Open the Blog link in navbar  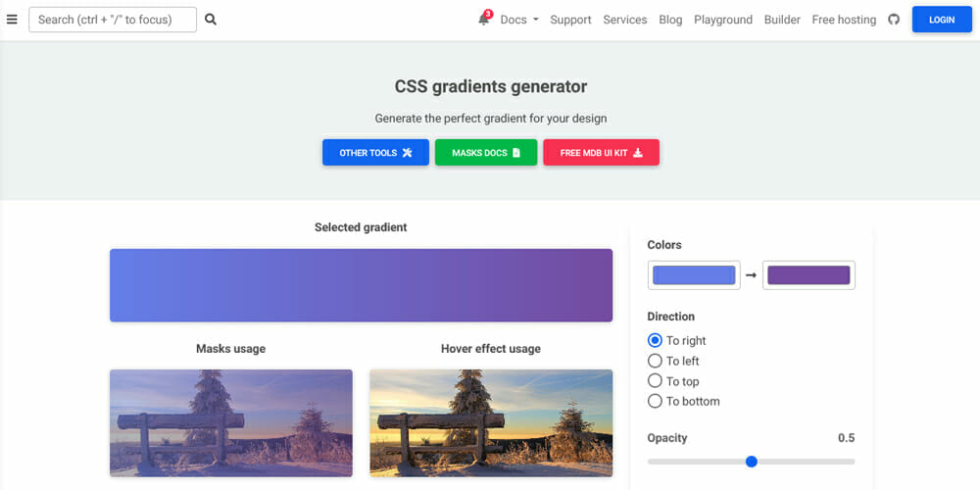point(670,20)
